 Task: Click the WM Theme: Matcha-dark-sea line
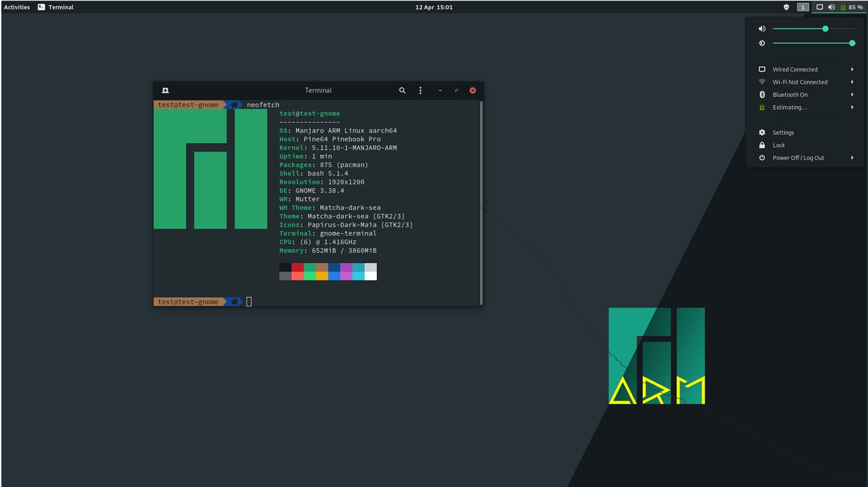[x=330, y=208]
